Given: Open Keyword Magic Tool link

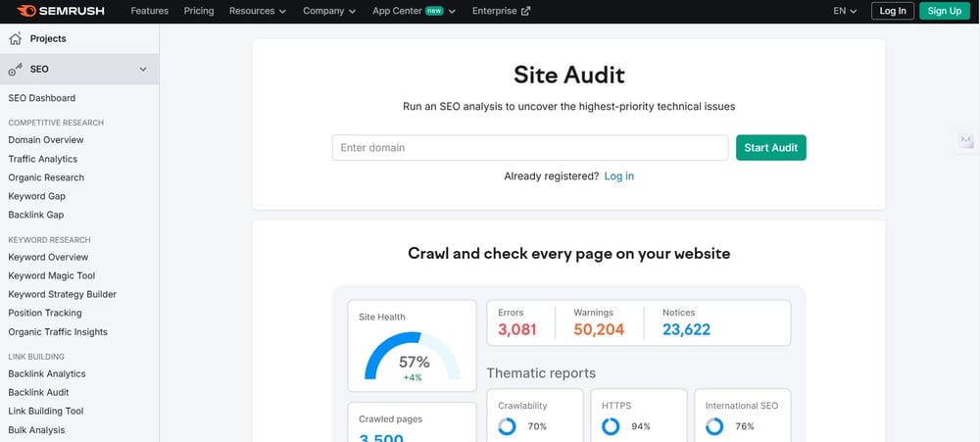Looking at the screenshot, I should tap(52, 275).
